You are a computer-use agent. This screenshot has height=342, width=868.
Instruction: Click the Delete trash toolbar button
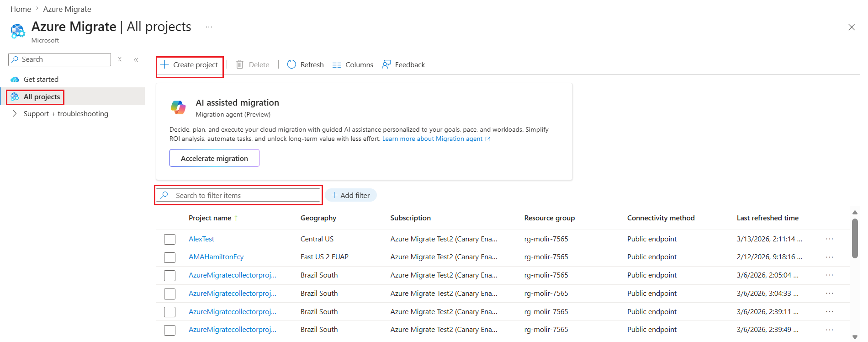coord(253,65)
